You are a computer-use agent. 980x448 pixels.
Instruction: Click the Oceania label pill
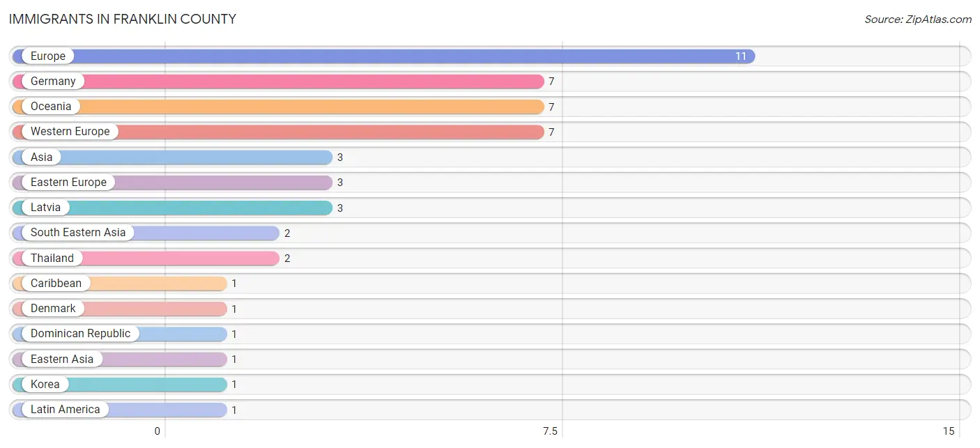click(x=51, y=107)
